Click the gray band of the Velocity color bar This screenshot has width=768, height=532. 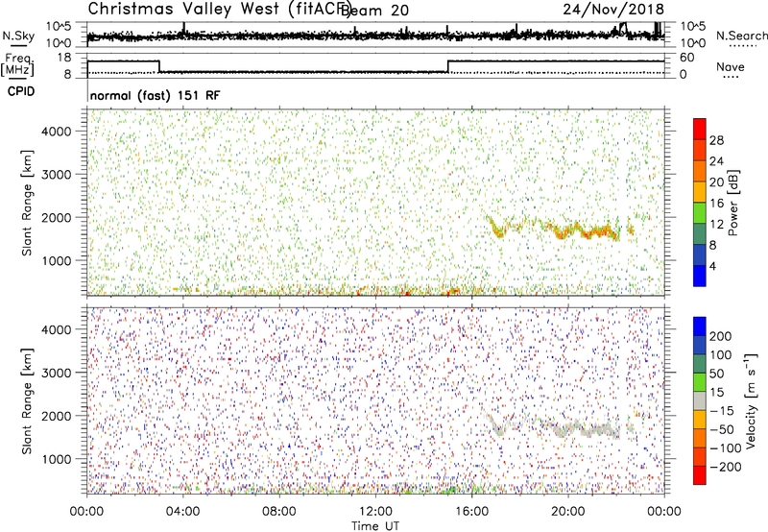coord(700,401)
